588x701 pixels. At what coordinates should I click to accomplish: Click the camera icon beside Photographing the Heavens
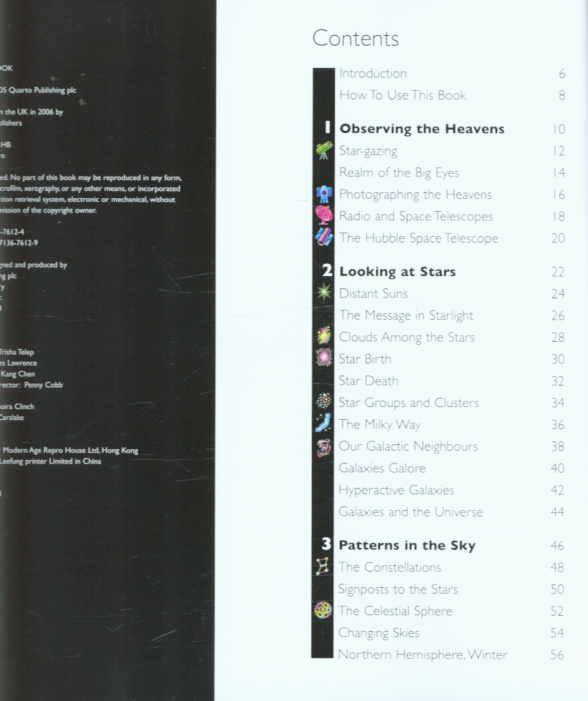(x=324, y=195)
